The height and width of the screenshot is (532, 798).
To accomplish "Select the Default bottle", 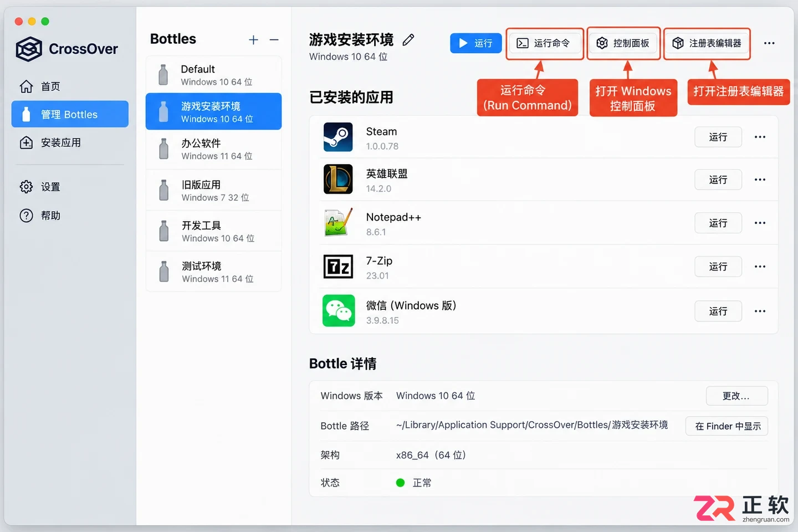I will point(213,75).
